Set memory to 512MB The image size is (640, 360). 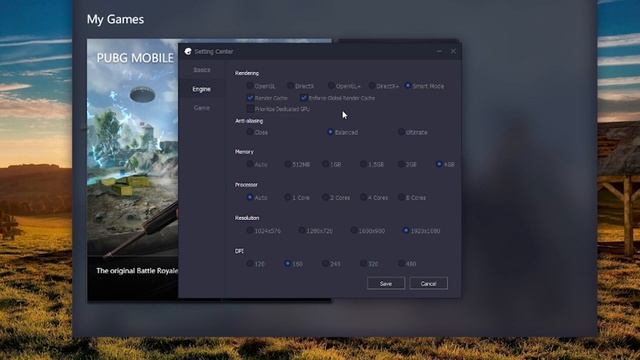point(288,164)
